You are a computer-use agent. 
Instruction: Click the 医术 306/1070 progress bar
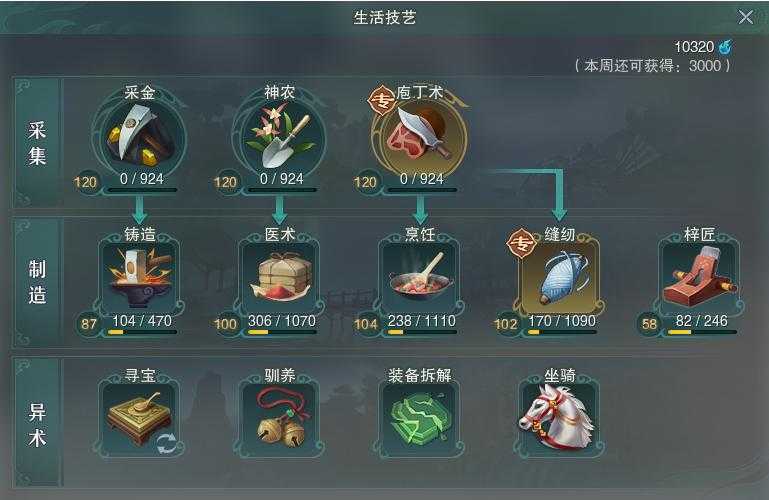point(282,332)
